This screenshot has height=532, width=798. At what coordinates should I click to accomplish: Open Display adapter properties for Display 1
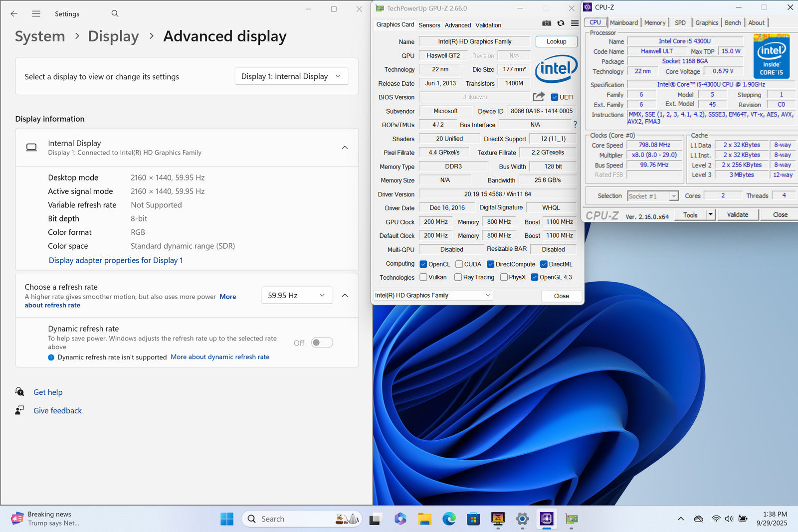point(116,260)
